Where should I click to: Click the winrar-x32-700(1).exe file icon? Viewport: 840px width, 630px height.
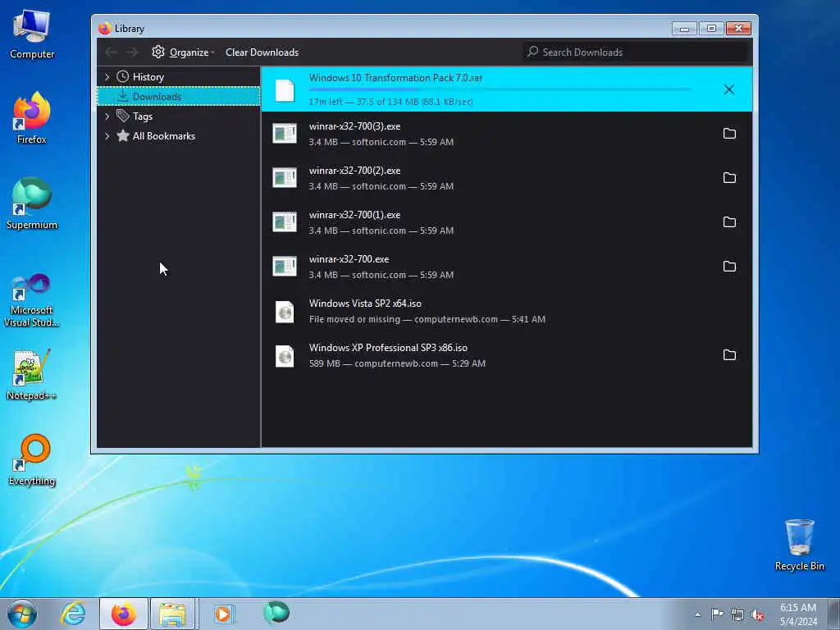(285, 221)
